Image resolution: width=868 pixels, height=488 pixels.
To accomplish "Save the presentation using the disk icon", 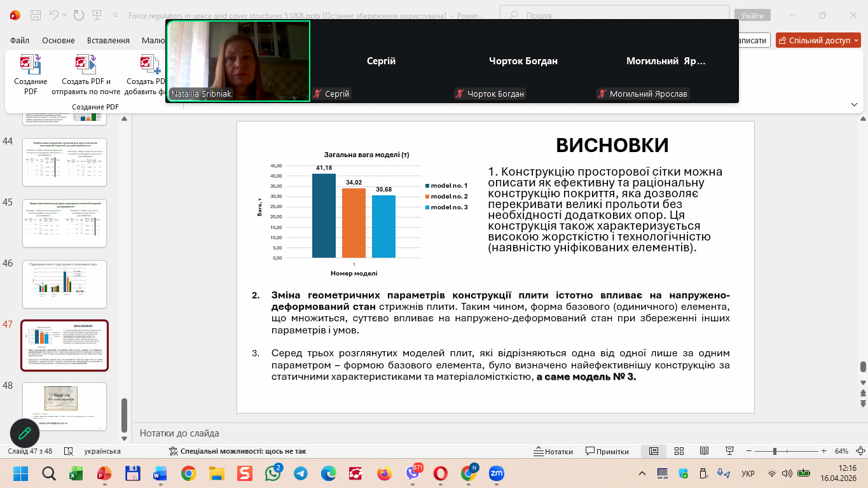I will click(x=36, y=15).
